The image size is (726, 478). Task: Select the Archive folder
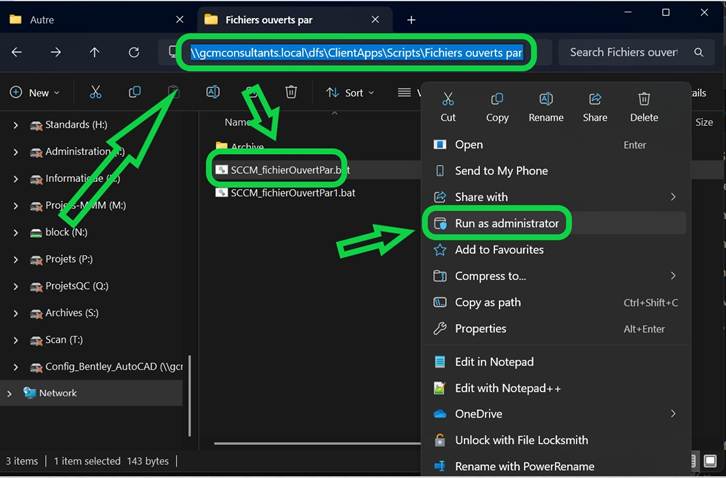click(247, 147)
